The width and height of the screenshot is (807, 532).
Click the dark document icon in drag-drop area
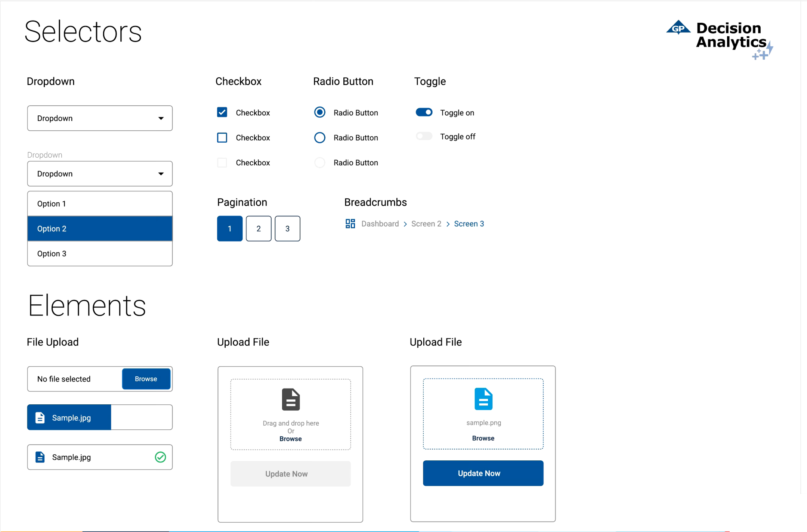pos(291,399)
